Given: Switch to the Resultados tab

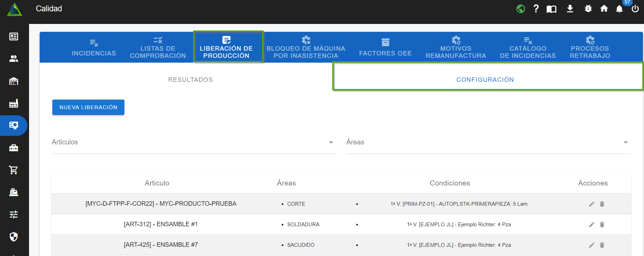Looking at the screenshot, I should [x=190, y=80].
